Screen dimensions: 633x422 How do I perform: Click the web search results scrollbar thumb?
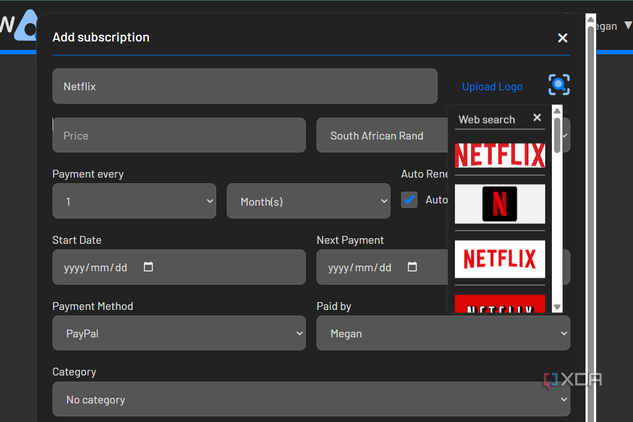pos(557,135)
